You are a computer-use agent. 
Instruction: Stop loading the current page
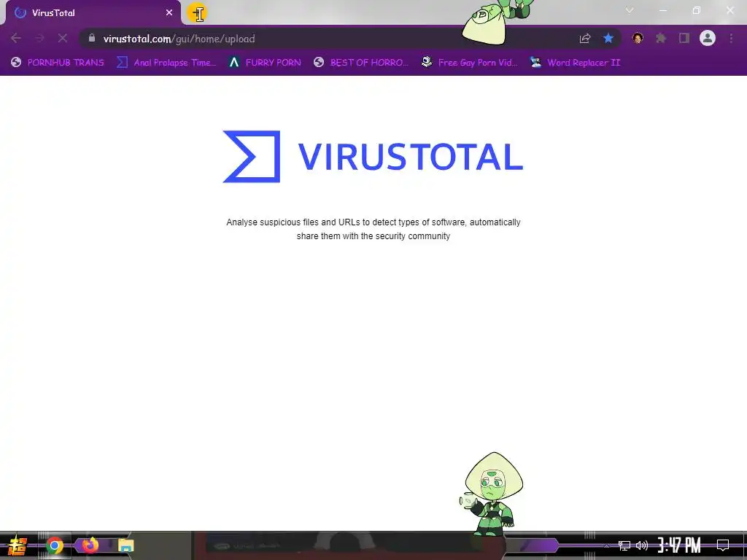click(x=63, y=38)
